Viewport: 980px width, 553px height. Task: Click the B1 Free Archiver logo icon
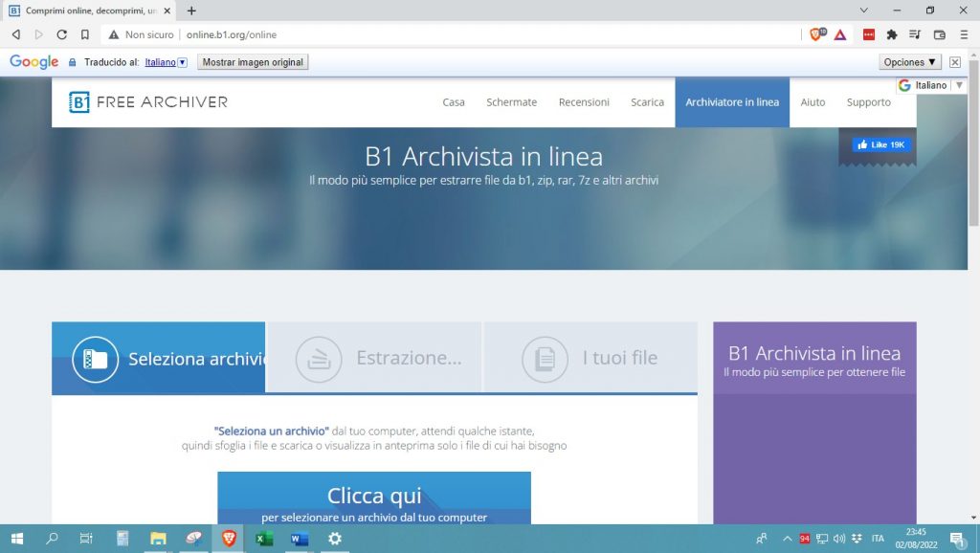(81, 101)
